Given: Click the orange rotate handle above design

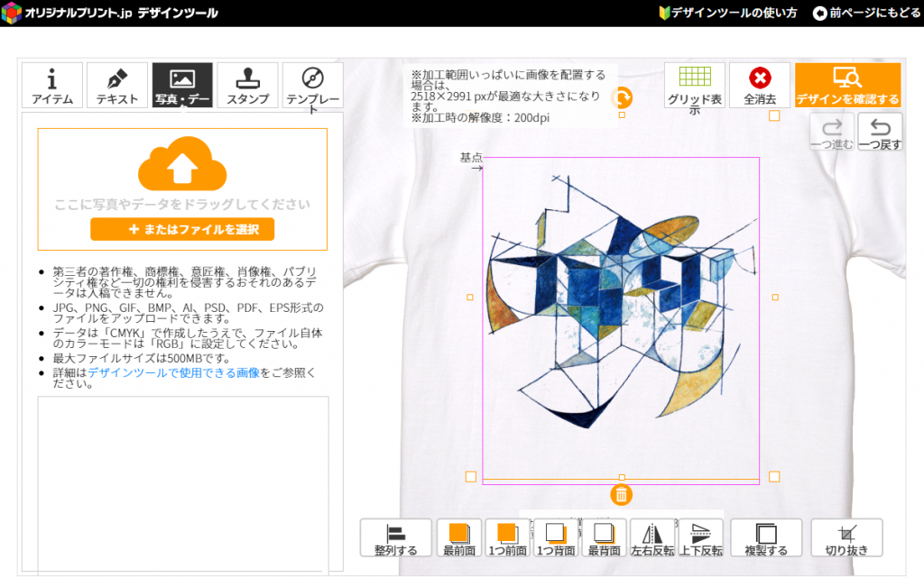Looking at the screenshot, I should click(x=622, y=97).
